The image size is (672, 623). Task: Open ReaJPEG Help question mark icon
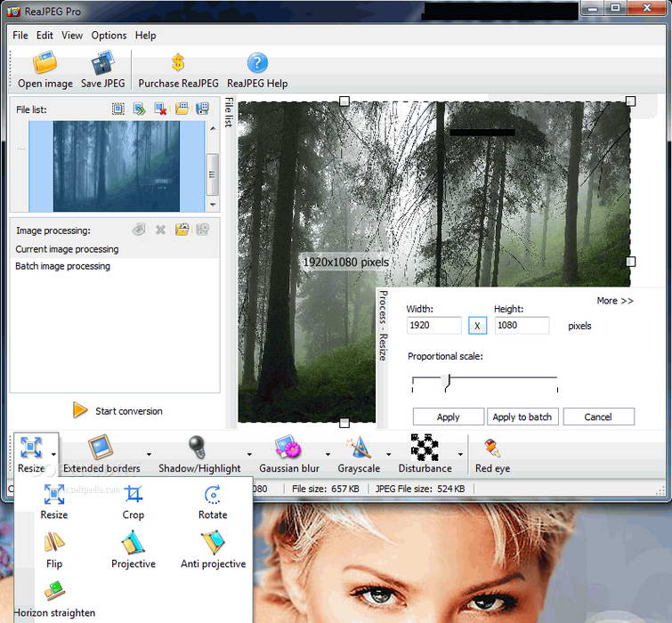click(x=257, y=63)
